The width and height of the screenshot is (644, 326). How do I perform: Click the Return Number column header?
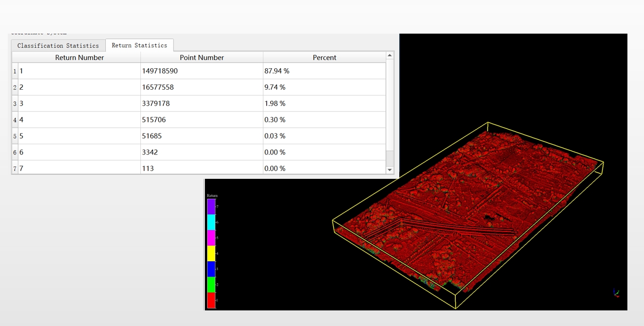[79, 58]
